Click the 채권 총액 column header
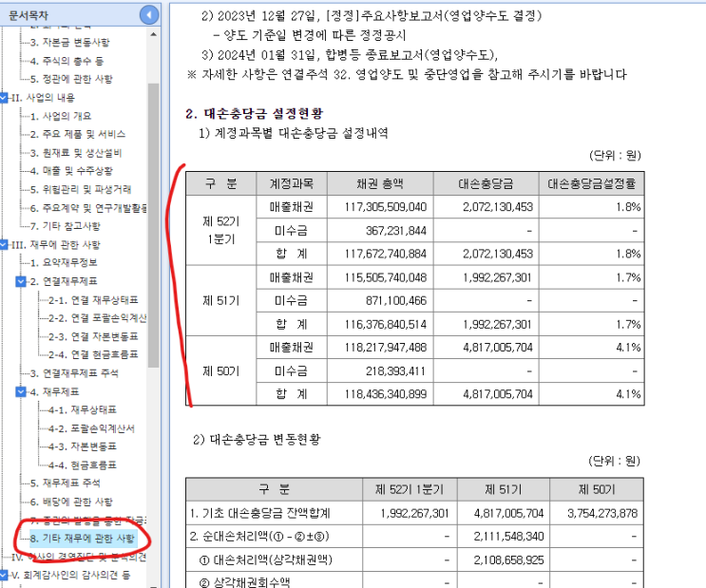This screenshot has height=588, width=706. coord(380,183)
